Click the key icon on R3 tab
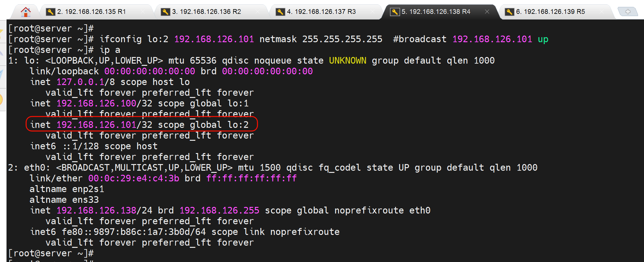Viewport: 644px width, 262px height. pos(280,12)
